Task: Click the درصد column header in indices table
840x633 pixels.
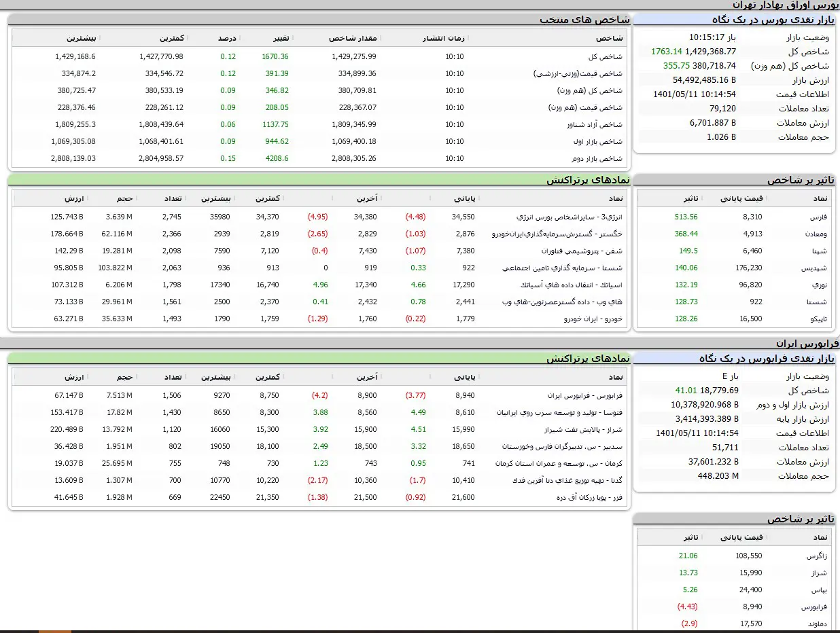Action: click(227, 38)
